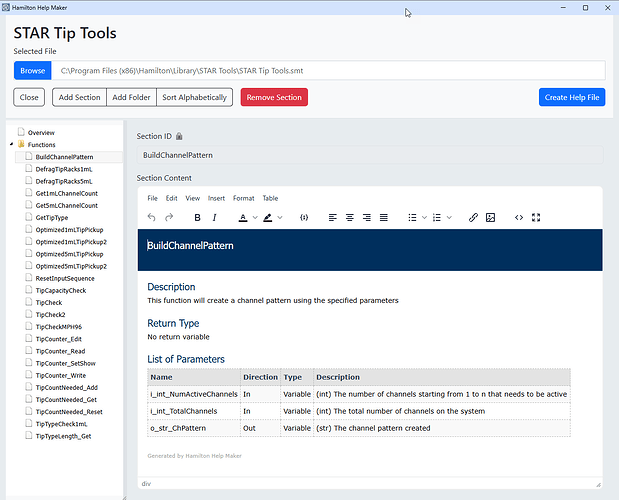Image resolution: width=619 pixels, height=500 pixels.
Task: Click Sort Alphabetically
Action: click(195, 97)
